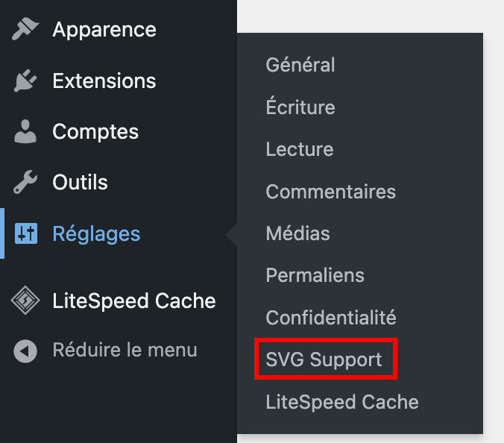Open Commentaires settings page

tap(330, 192)
